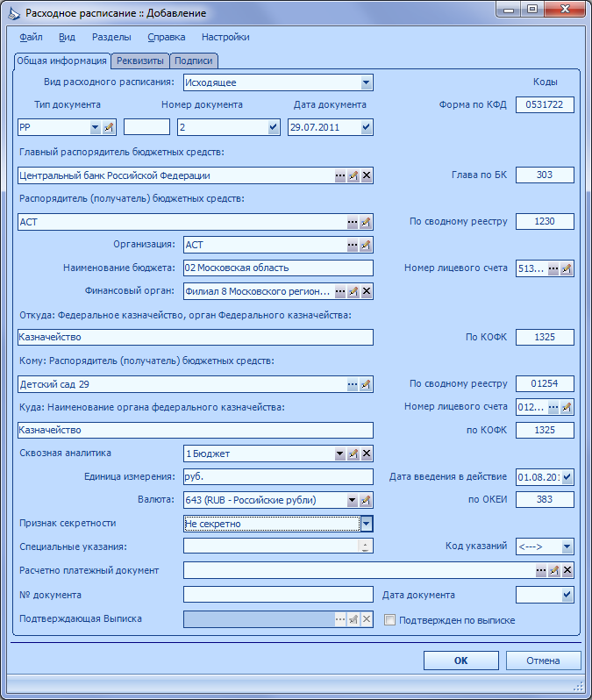This screenshot has width=592, height=700.
Task: Open lookup for Расчетно платежный документ
Action: click(540, 570)
